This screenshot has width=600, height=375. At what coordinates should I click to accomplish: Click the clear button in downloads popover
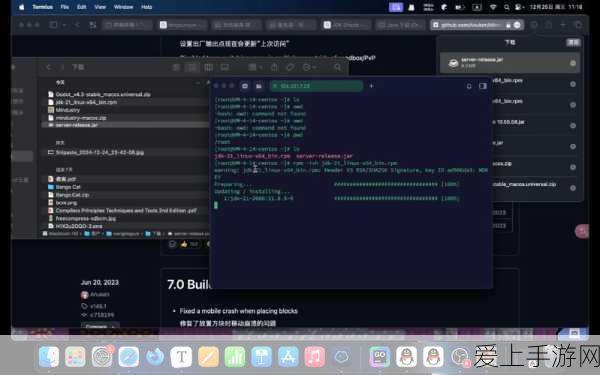tap(573, 42)
